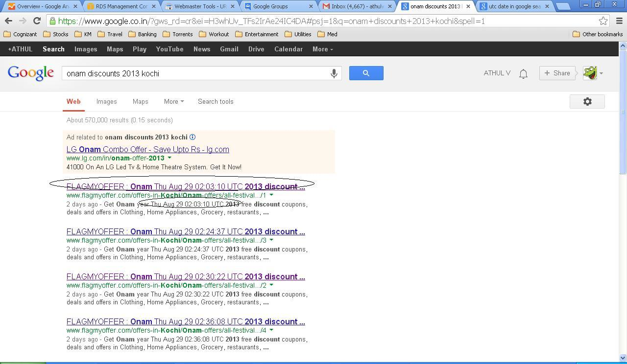Viewport: 627px width, 364px height.
Task: Open cached dropdown for all-festival.../3 result
Action: pyautogui.click(x=271, y=240)
